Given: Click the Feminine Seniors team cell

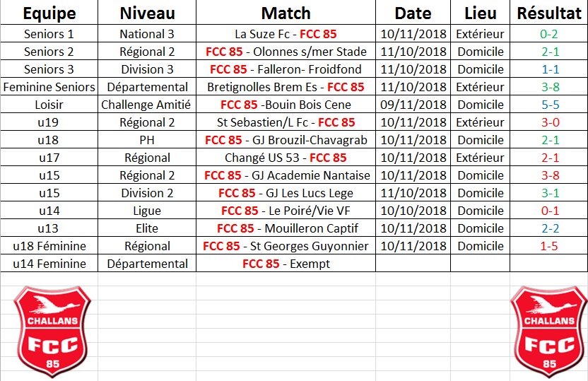Looking at the screenshot, I should pyautogui.click(x=49, y=87).
